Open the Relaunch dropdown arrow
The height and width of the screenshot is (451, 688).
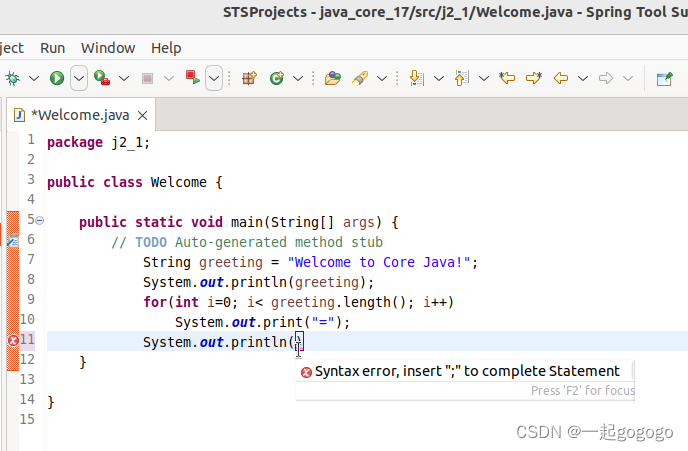(214, 79)
